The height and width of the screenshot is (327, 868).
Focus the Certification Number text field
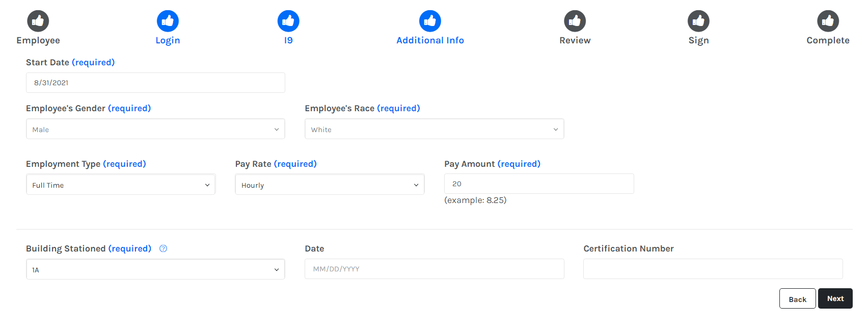click(x=713, y=269)
